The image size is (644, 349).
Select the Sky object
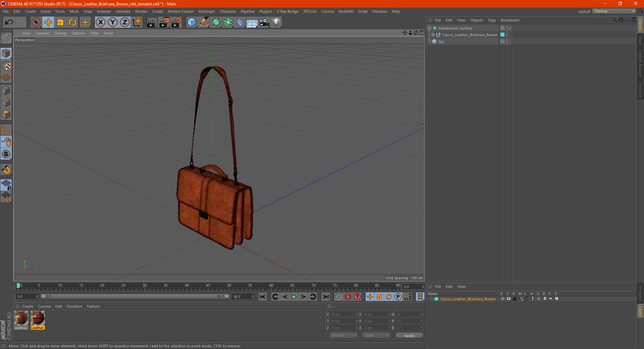tap(441, 42)
